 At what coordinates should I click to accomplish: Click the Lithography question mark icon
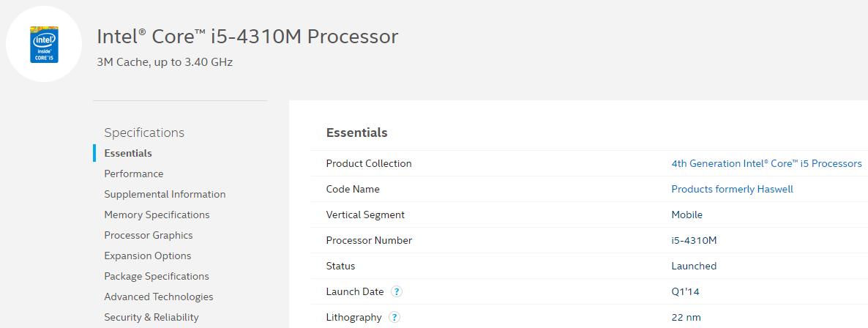pos(394,317)
